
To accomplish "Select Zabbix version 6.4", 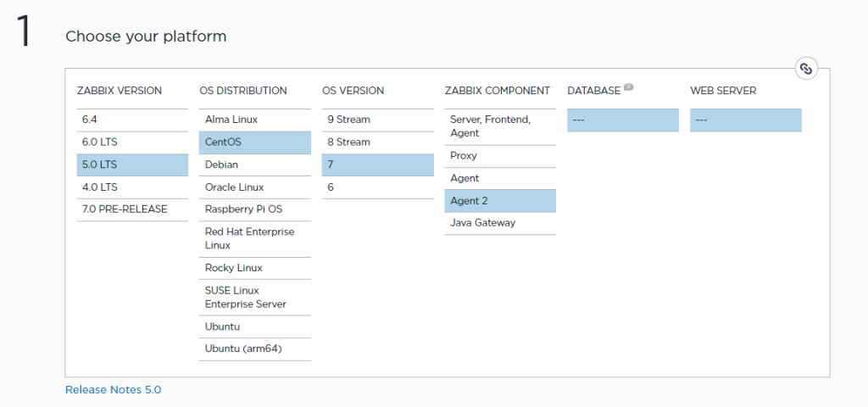I will pyautogui.click(x=132, y=120).
